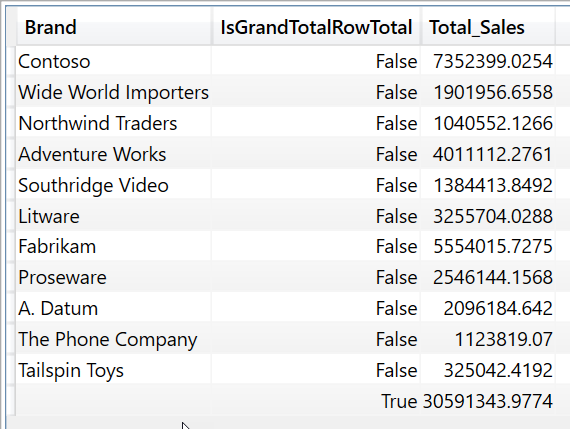
Task: Click The Phone Company cell
Action: pyautogui.click(x=113, y=339)
